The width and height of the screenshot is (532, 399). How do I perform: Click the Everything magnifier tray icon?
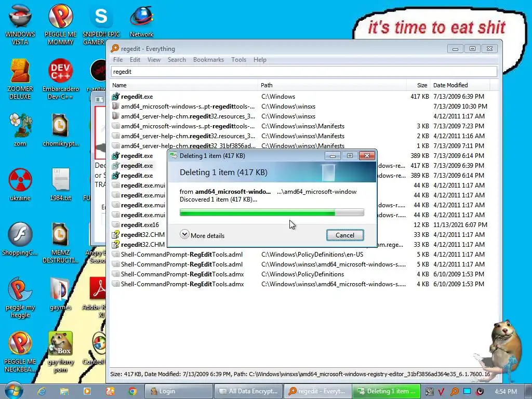tap(455, 391)
